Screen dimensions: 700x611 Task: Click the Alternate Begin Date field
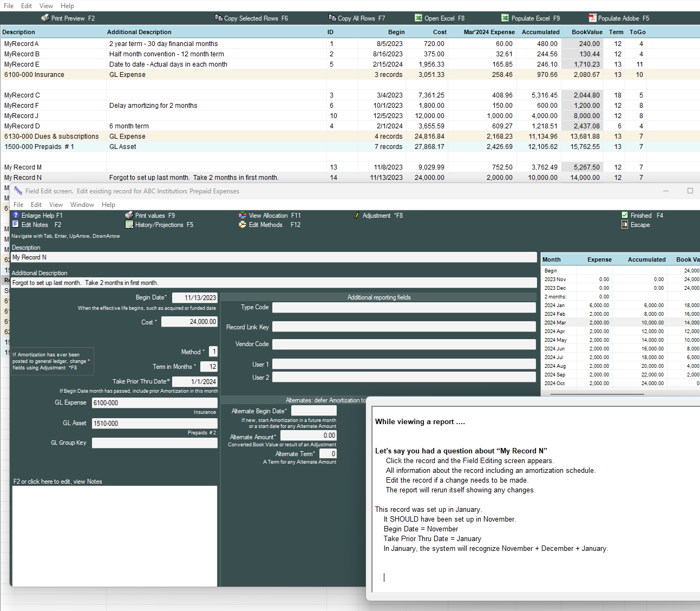click(314, 411)
